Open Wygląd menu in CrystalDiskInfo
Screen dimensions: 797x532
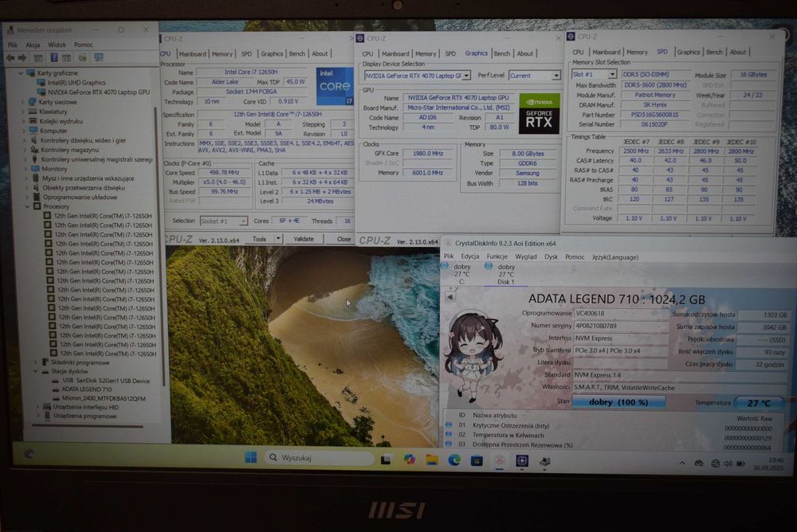tap(525, 257)
